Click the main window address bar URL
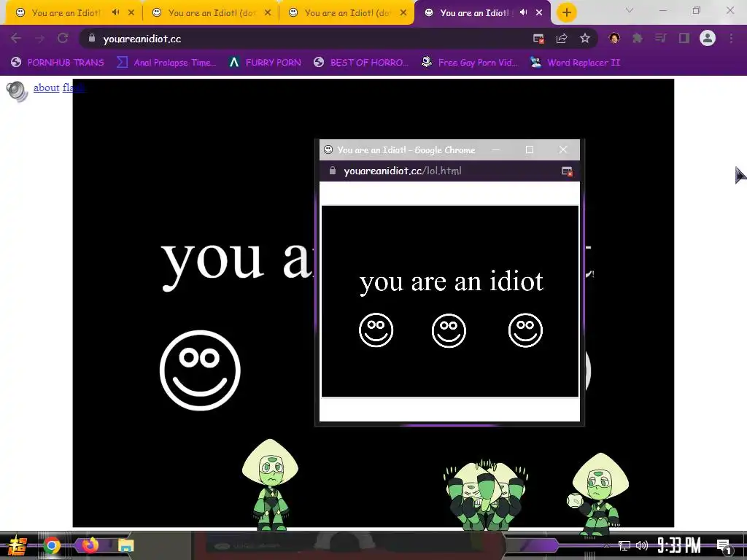The height and width of the screenshot is (560, 747). click(142, 39)
